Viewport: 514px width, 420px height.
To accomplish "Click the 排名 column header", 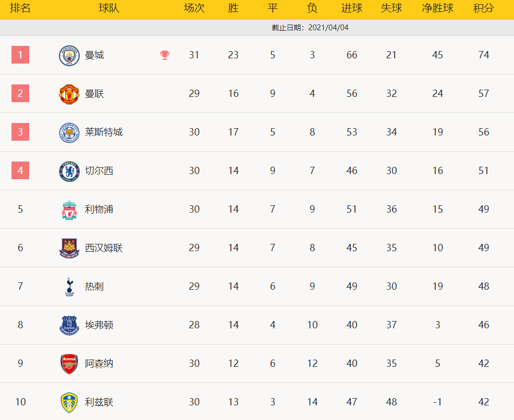I will pos(20,9).
